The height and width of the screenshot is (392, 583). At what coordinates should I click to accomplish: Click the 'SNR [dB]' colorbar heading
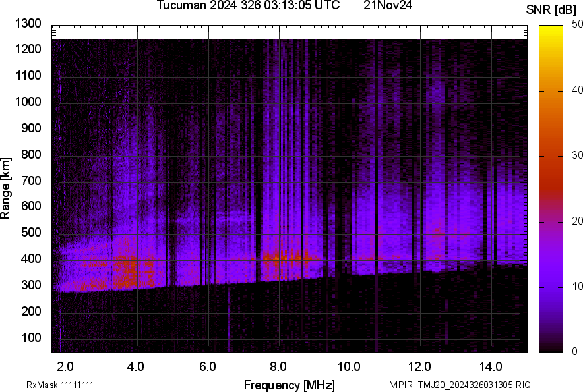(551, 10)
